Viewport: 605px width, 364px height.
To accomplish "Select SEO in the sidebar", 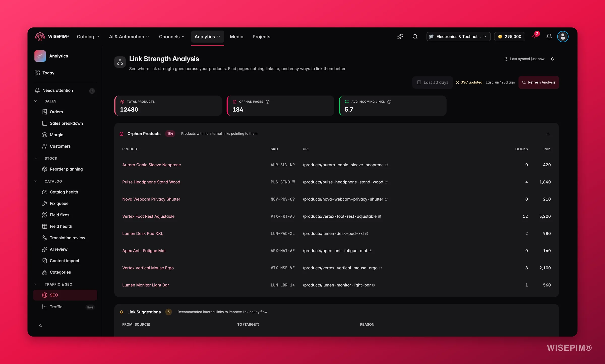I will [x=65, y=295].
